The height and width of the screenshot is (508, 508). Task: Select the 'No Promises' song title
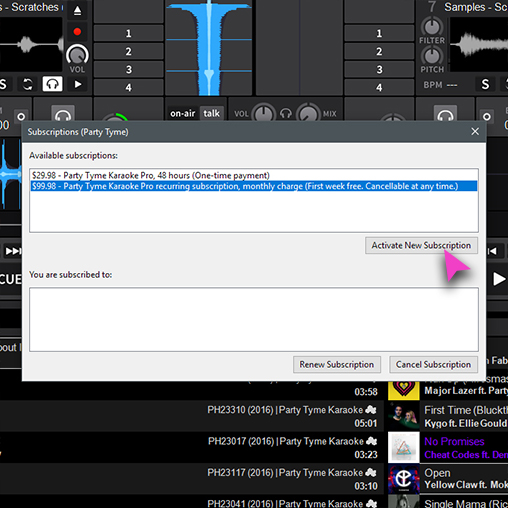point(454,441)
